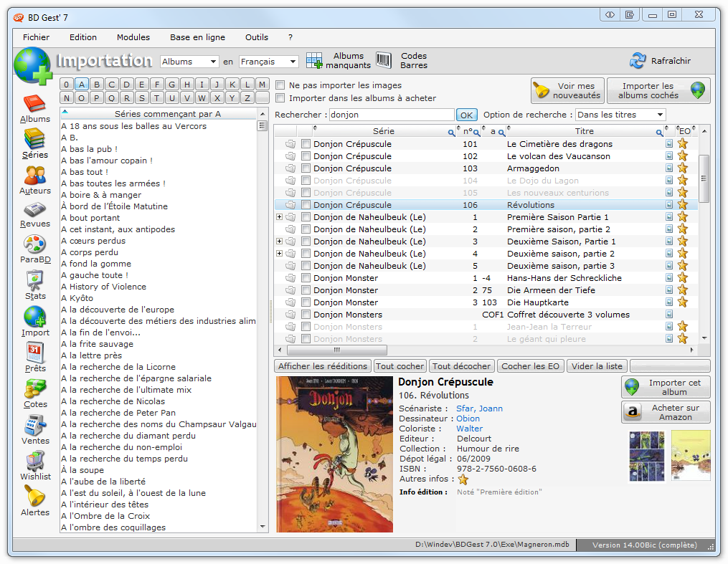728x564 pixels.
Task: Click the magnifier icon in the Titre column header
Action: click(x=659, y=133)
